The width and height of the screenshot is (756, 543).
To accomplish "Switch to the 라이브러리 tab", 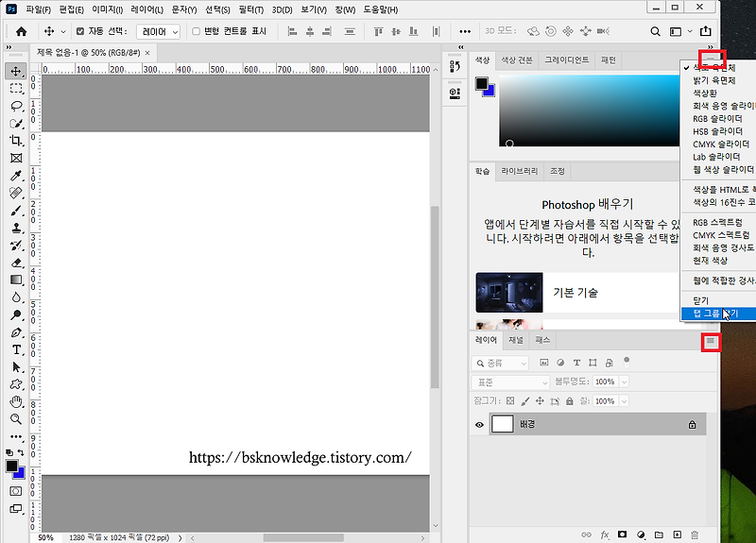I will 519,171.
